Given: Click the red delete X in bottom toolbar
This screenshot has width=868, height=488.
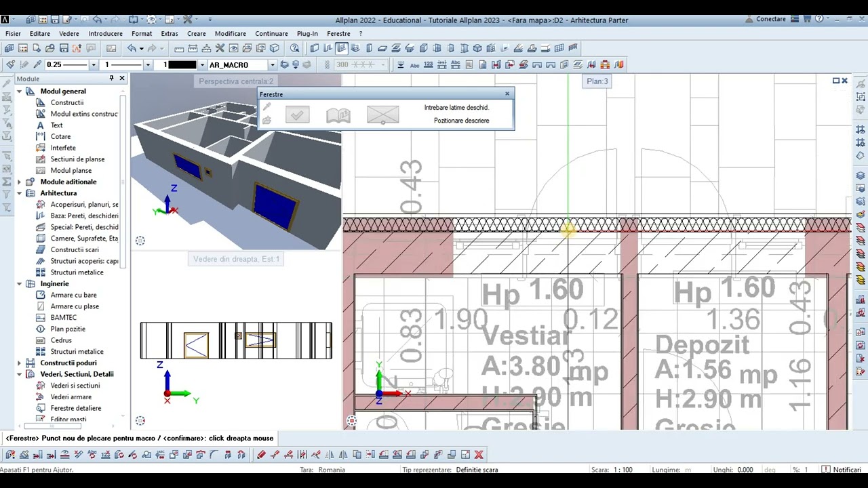Looking at the screenshot, I should (x=479, y=454).
